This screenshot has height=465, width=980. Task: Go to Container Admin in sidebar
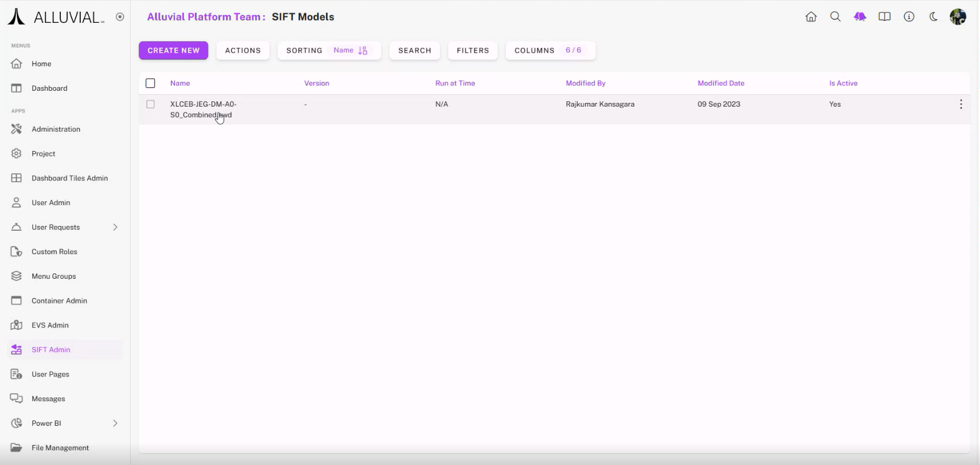tap(59, 300)
